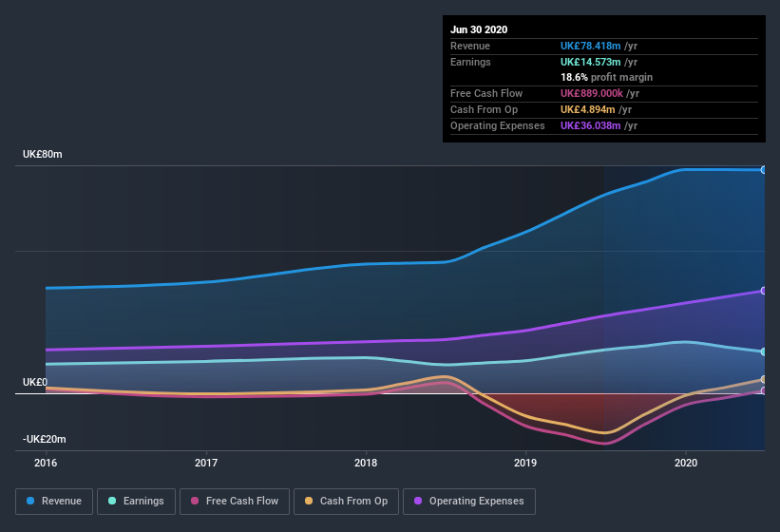The width and height of the screenshot is (780, 532).
Task: Click the 2020 x-axis label
Action: 686,463
